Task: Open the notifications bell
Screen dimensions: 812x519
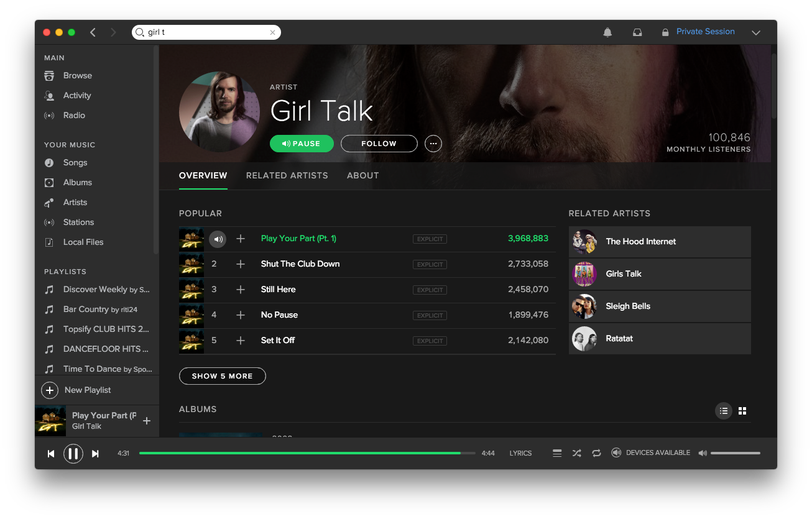Action: click(607, 32)
